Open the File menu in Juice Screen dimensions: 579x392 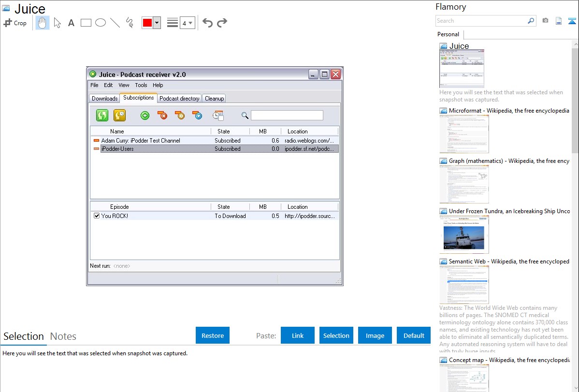pyautogui.click(x=95, y=85)
